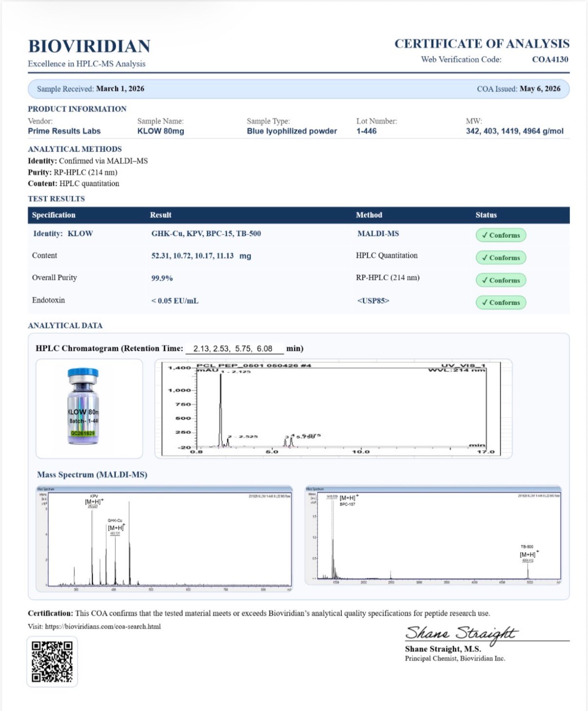
Task: Click the BIOVIRIDIAN logo heading
Action: click(x=89, y=46)
